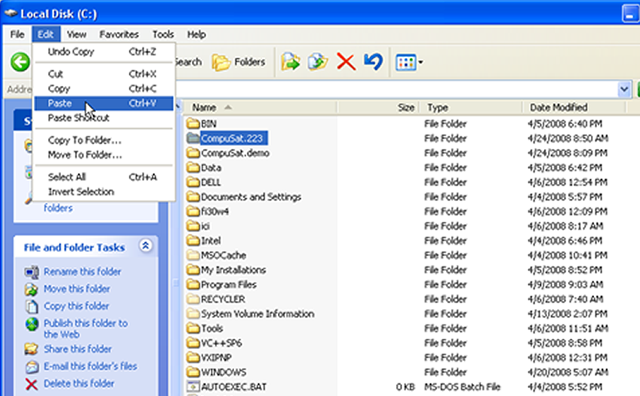Open the Tools menu

(163, 34)
